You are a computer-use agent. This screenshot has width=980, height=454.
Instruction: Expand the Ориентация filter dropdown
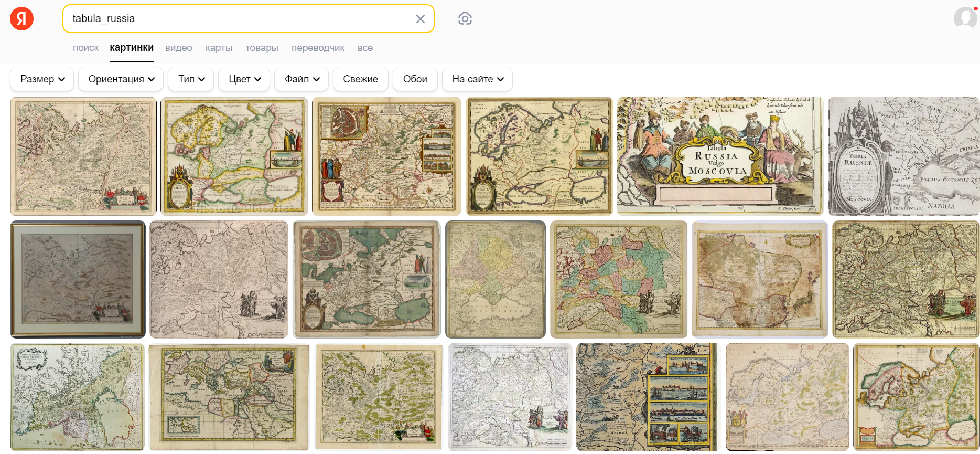(121, 79)
